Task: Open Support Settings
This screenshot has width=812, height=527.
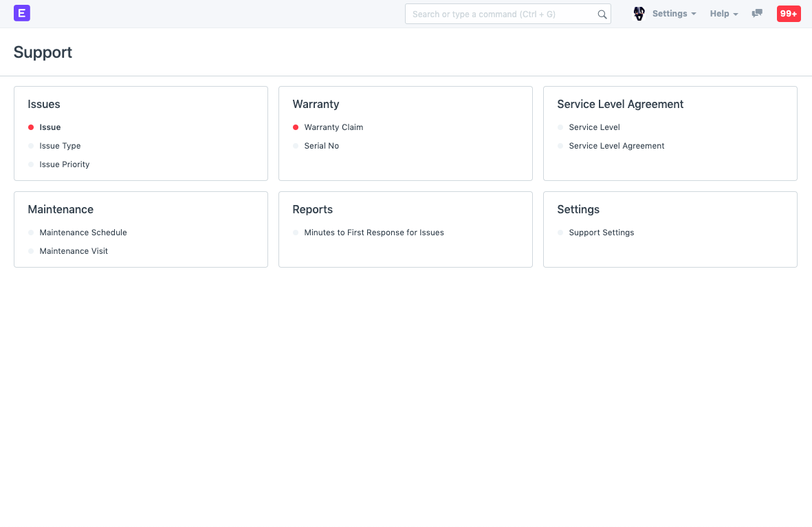Action: [601, 233]
